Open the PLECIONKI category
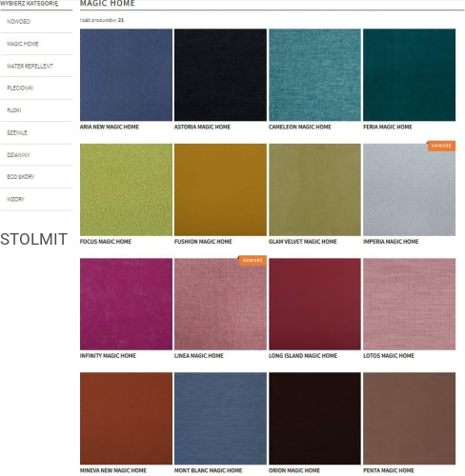465x476 pixels. click(x=20, y=88)
